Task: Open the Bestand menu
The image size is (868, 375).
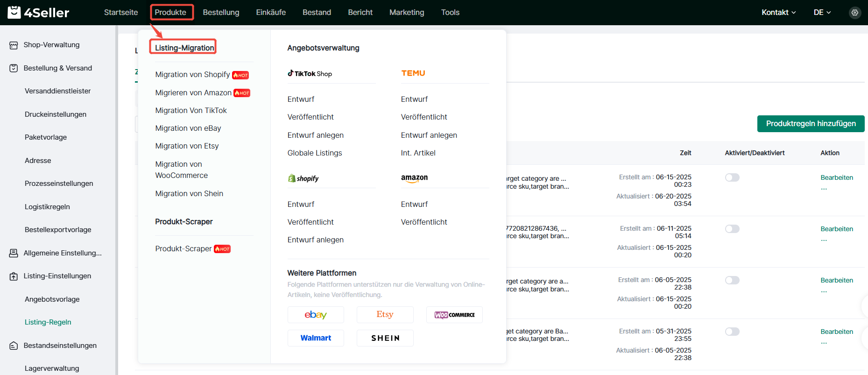Action: 317,13
